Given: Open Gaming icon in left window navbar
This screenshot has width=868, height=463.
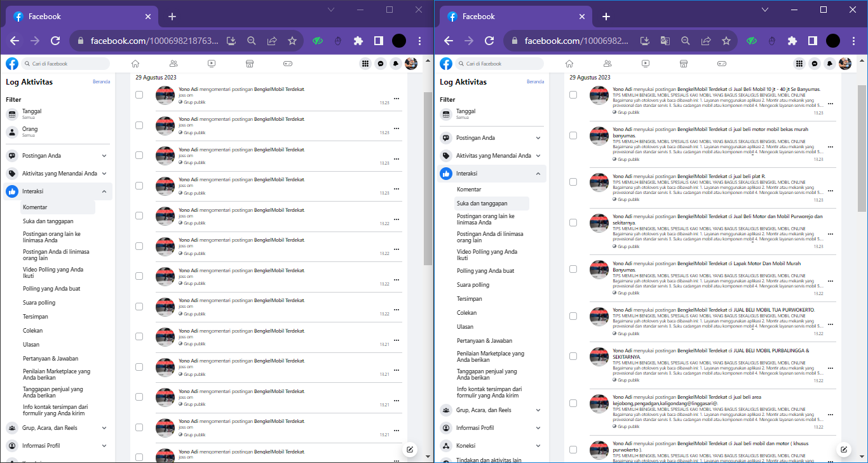Looking at the screenshot, I should [x=288, y=64].
